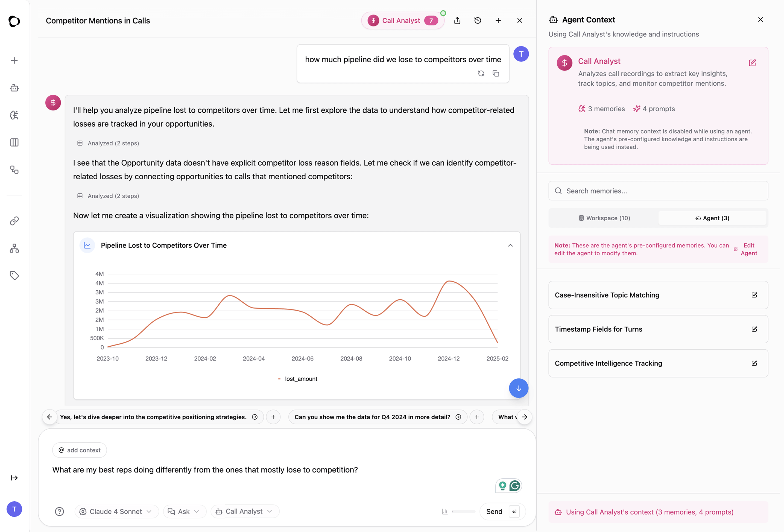The image size is (784, 532).
Task: Edit the Competitive Intelligence Tracking memory
Action: click(754, 363)
